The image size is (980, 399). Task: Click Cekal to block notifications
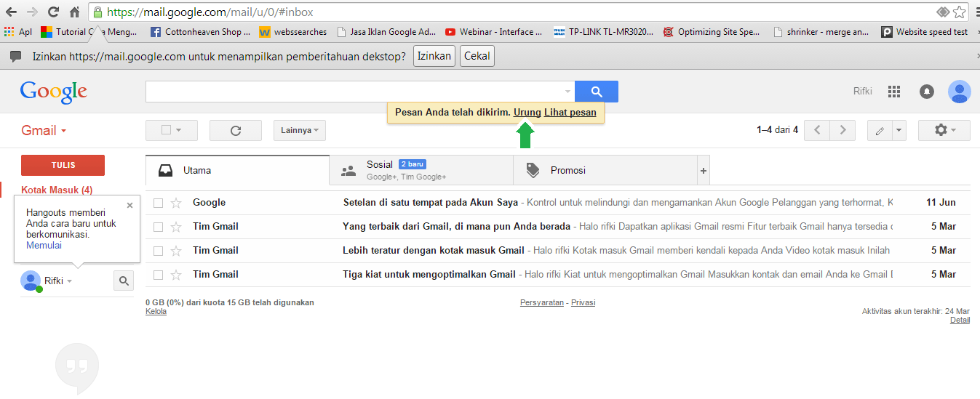(x=477, y=56)
